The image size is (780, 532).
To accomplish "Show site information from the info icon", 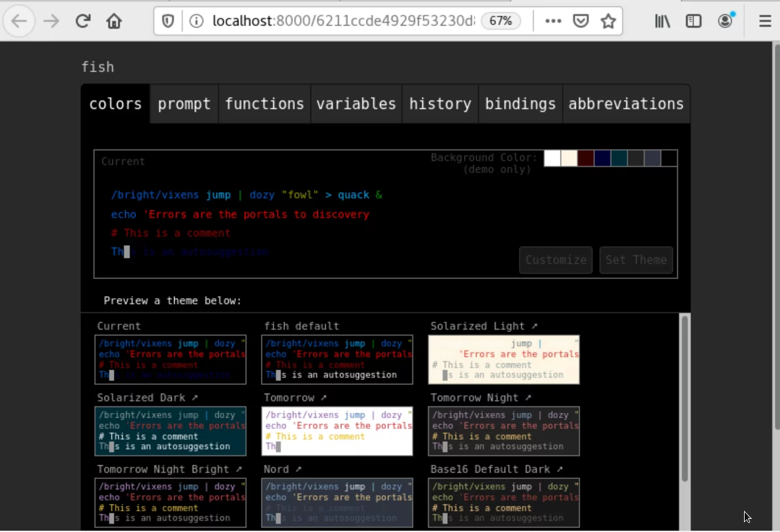I will (197, 21).
